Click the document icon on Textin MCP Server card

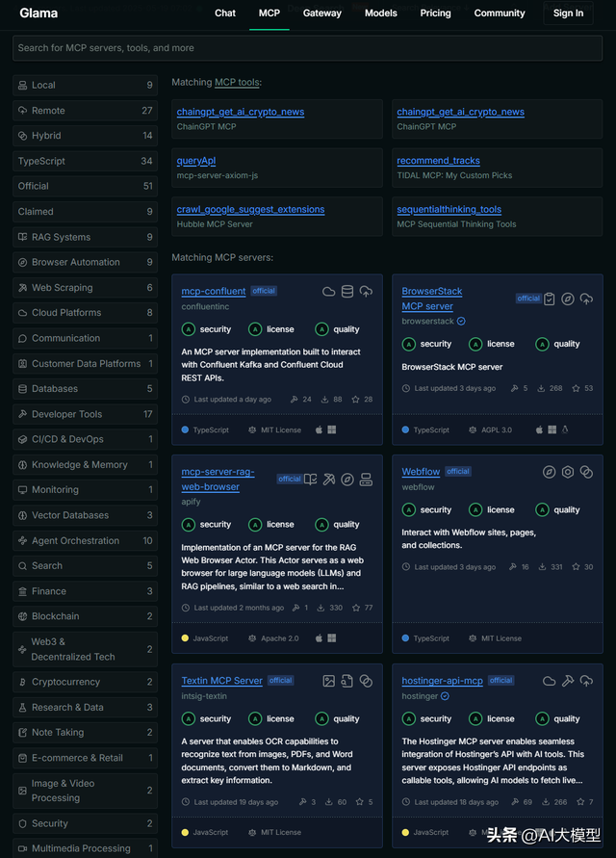[347, 681]
